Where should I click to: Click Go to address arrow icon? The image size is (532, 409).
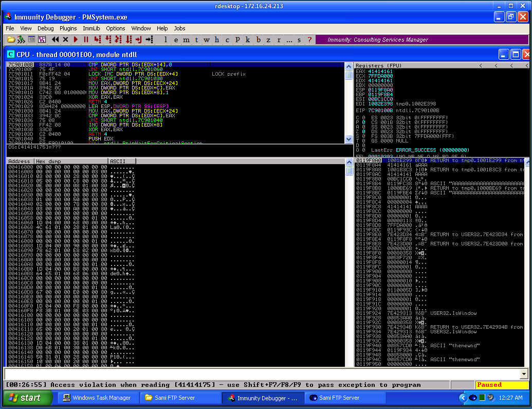149,40
